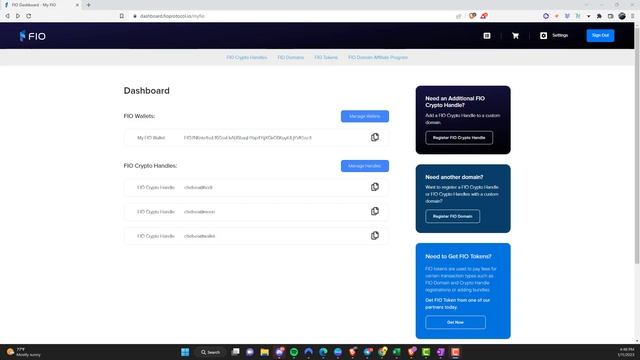The image size is (640, 360).
Task: Open the shopping cart icon
Action: [x=515, y=36]
